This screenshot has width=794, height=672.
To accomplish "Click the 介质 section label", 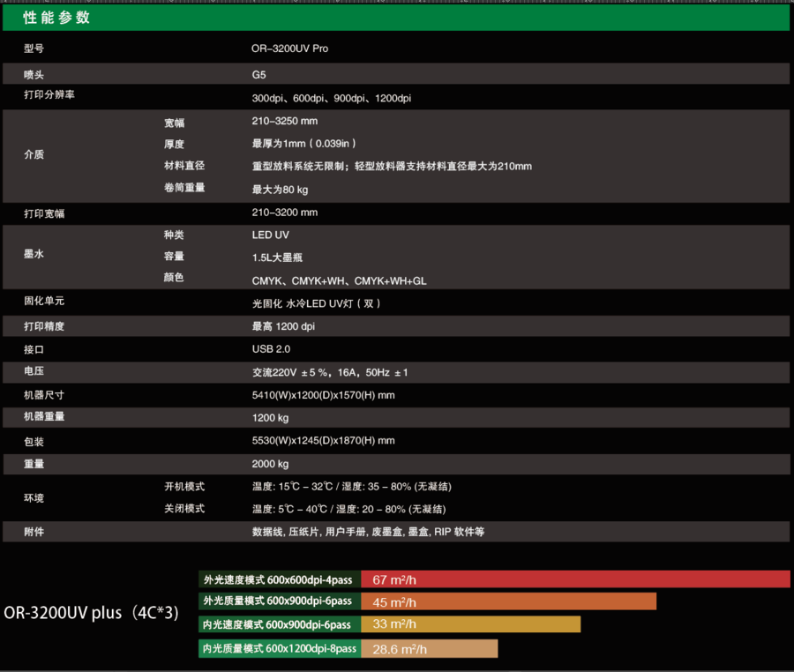I will point(34,154).
